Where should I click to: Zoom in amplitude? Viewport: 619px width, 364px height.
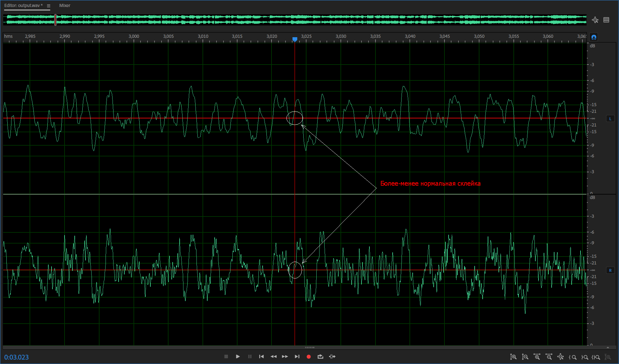tap(513, 357)
